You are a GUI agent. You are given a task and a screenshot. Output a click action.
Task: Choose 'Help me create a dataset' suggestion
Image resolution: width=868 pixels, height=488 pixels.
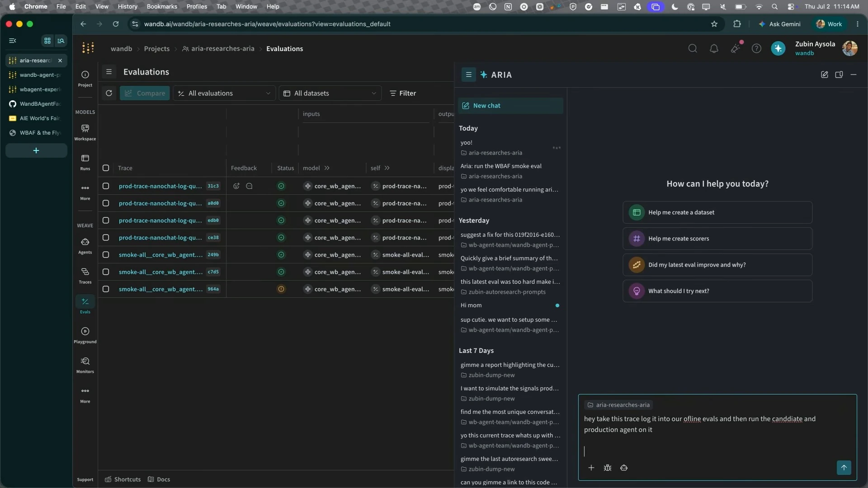(717, 212)
